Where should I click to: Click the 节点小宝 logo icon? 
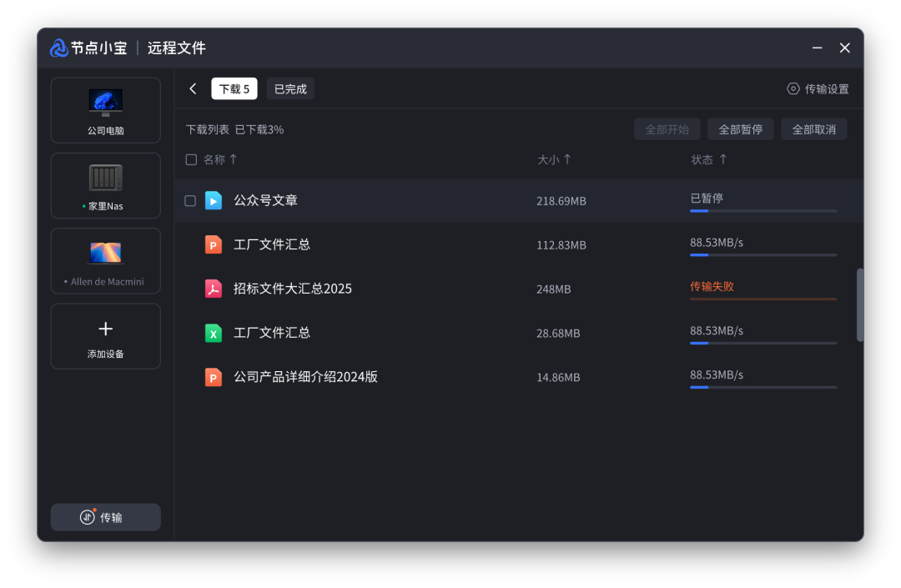(58, 48)
